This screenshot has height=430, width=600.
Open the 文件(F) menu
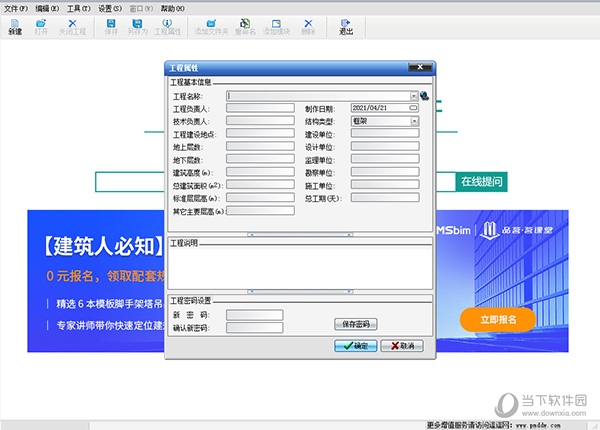(x=15, y=7)
